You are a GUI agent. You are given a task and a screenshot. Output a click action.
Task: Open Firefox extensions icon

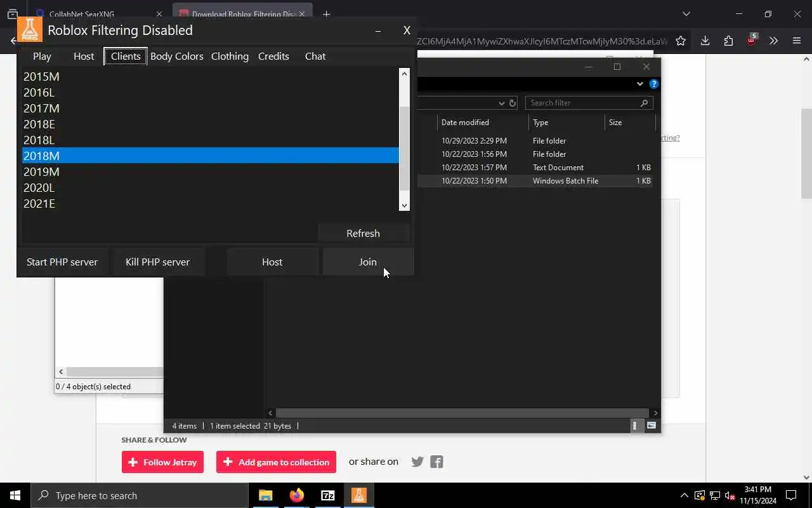pos(728,41)
